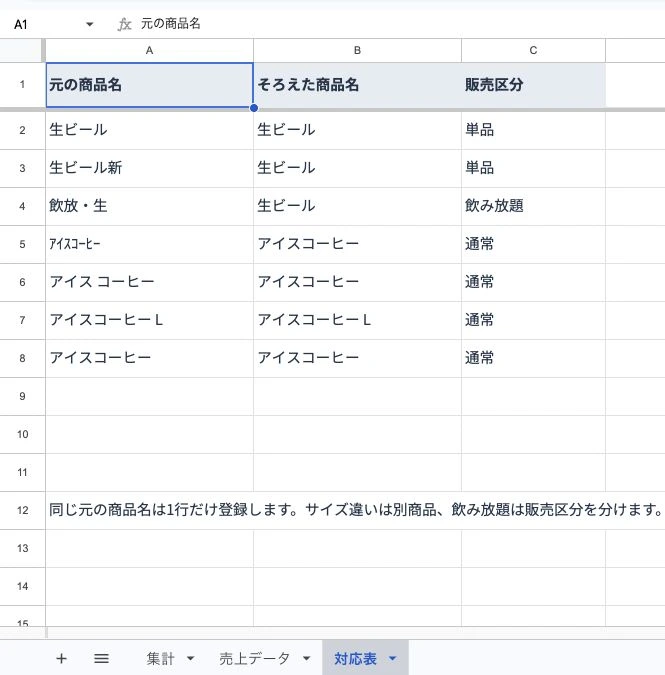
Task: Open the 対応表 tab dropdown arrow
Action: (x=393, y=658)
